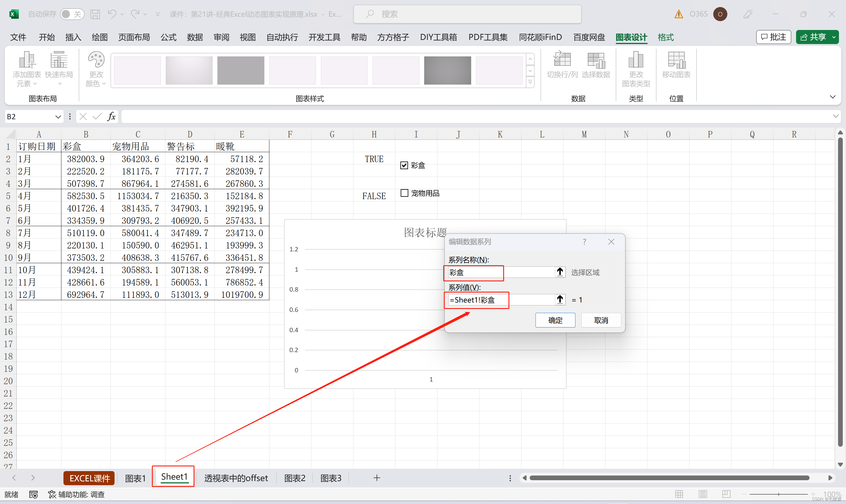Open the Customize Quick Access Toolbar dropdown
Screen dimensions: 846x504
(157, 14)
